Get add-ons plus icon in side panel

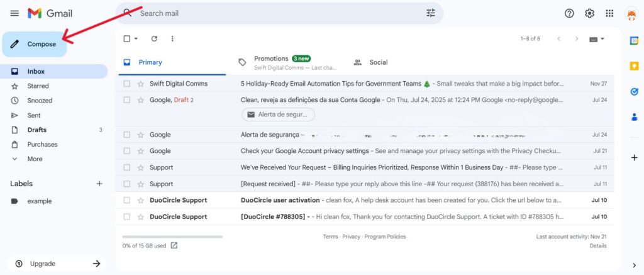coord(634,157)
